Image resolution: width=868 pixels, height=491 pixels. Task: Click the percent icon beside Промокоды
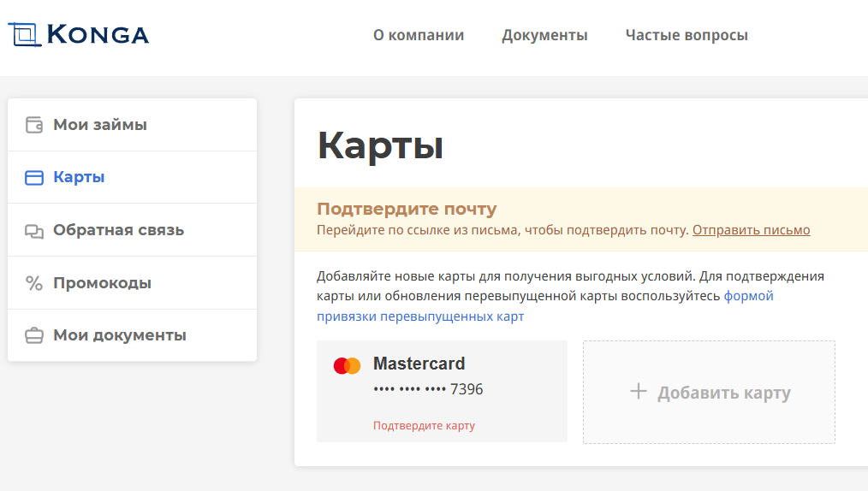click(x=34, y=283)
